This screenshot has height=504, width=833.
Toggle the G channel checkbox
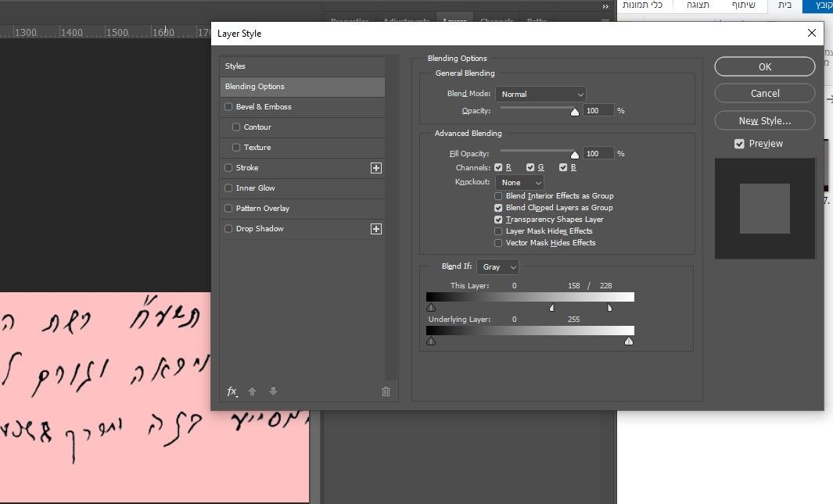(530, 167)
